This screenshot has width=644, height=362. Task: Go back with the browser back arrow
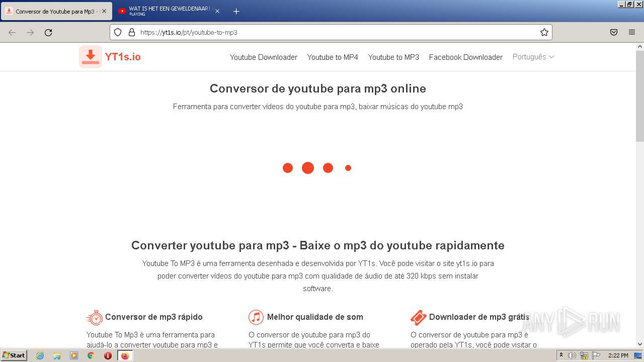pos(12,32)
